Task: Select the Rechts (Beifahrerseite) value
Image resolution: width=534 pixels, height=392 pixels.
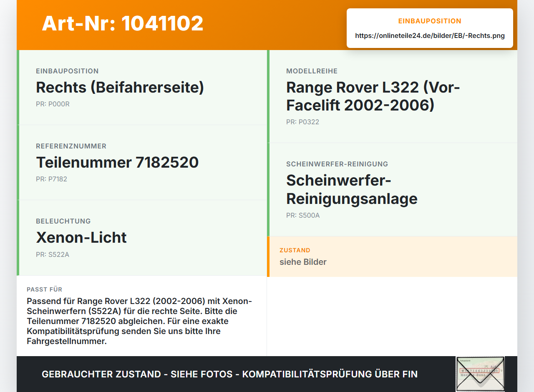Action: [120, 88]
